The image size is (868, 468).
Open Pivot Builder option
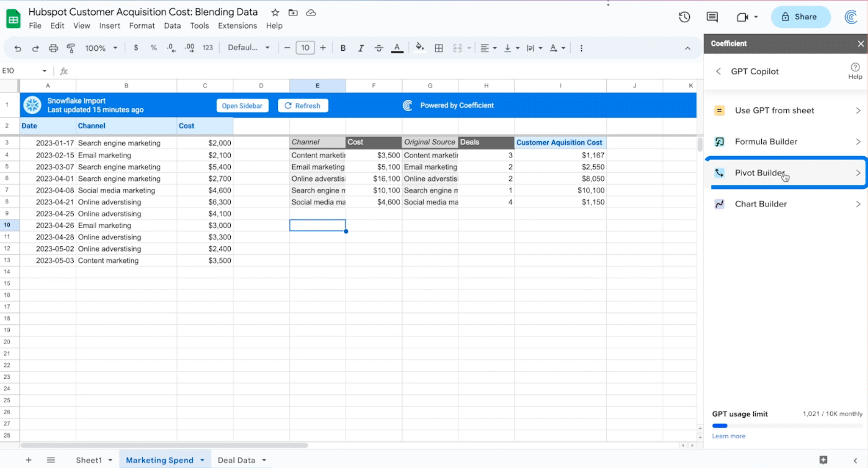(x=787, y=173)
